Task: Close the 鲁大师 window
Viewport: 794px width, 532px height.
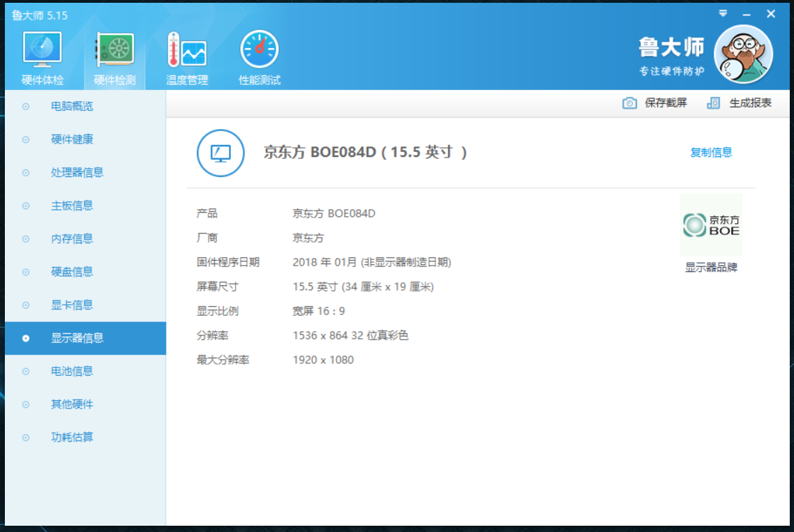Action: [x=771, y=14]
